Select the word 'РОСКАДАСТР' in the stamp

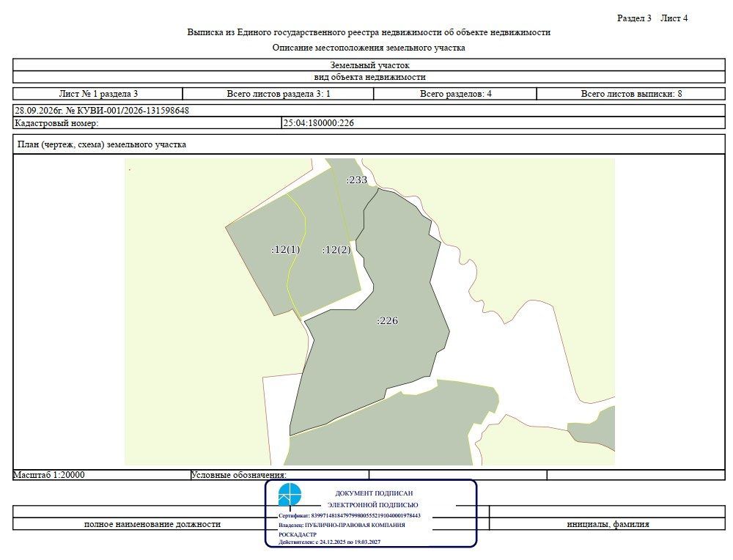(298, 534)
